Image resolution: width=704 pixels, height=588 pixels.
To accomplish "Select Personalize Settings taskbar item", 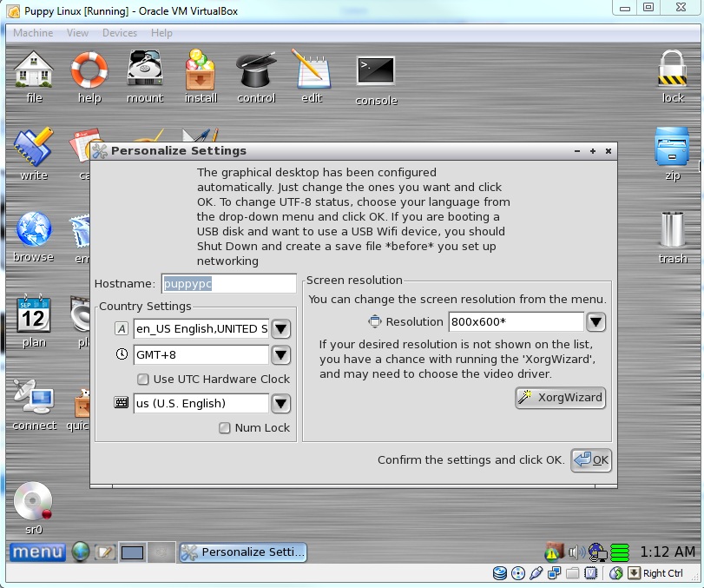I will 243,552.
